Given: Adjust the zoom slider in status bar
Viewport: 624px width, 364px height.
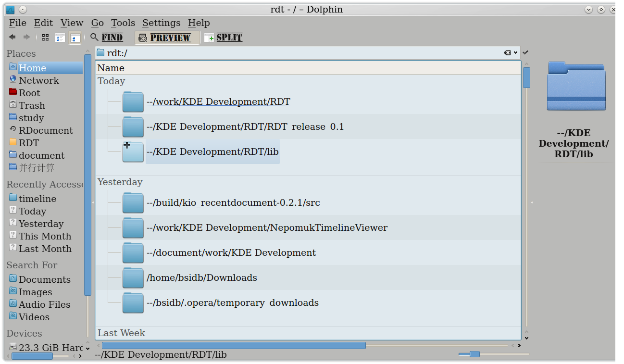Looking at the screenshot, I should 474,354.
